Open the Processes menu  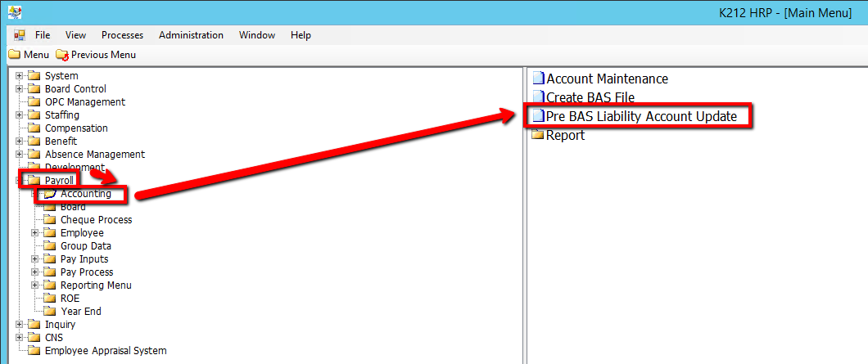click(x=122, y=35)
